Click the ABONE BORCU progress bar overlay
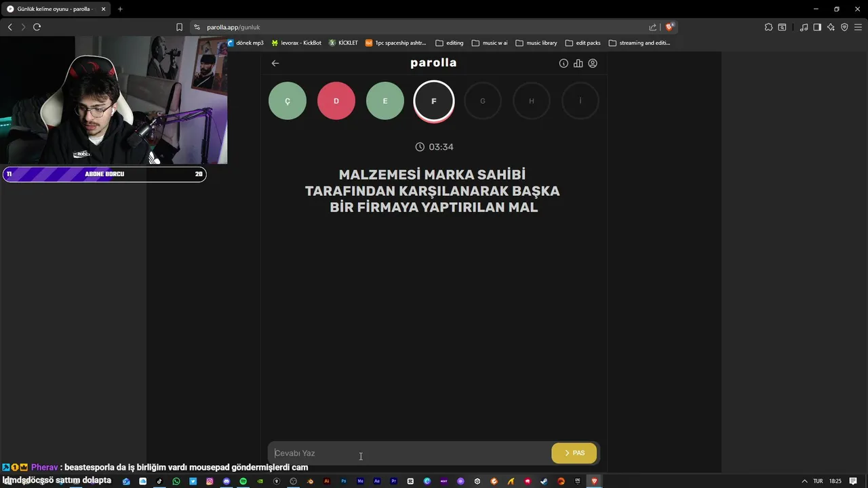The width and height of the screenshot is (868, 488). pyautogui.click(x=104, y=174)
